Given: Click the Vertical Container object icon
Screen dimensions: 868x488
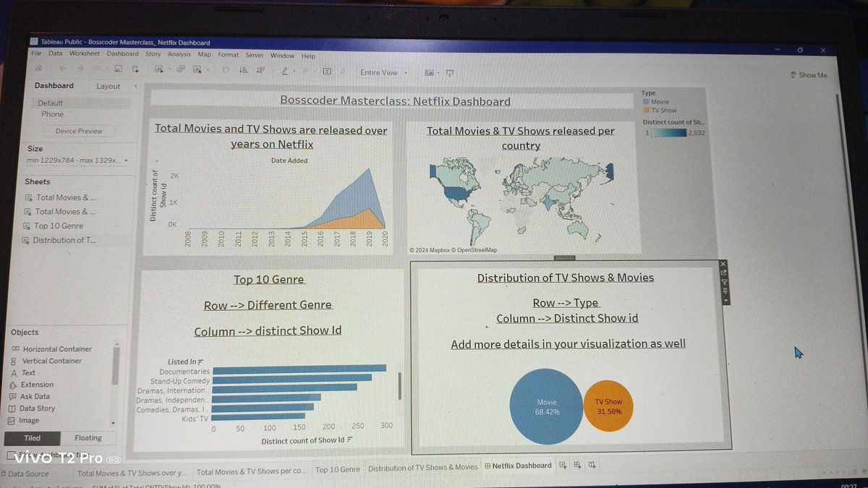Looking at the screenshot, I should [14, 361].
